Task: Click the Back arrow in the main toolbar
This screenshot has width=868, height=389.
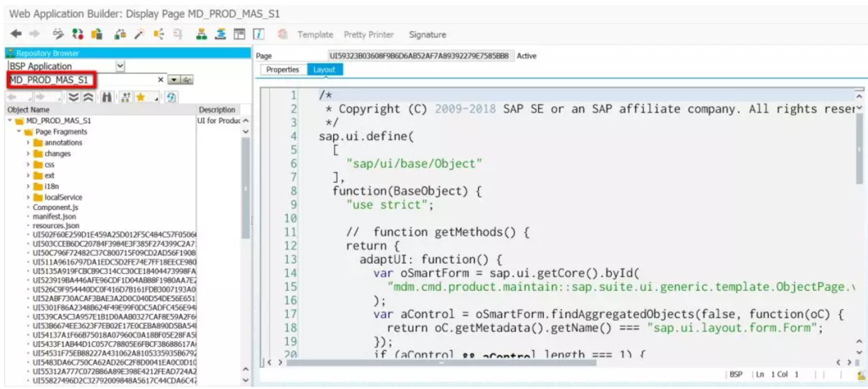Action: pyautogui.click(x=15, y=34)
